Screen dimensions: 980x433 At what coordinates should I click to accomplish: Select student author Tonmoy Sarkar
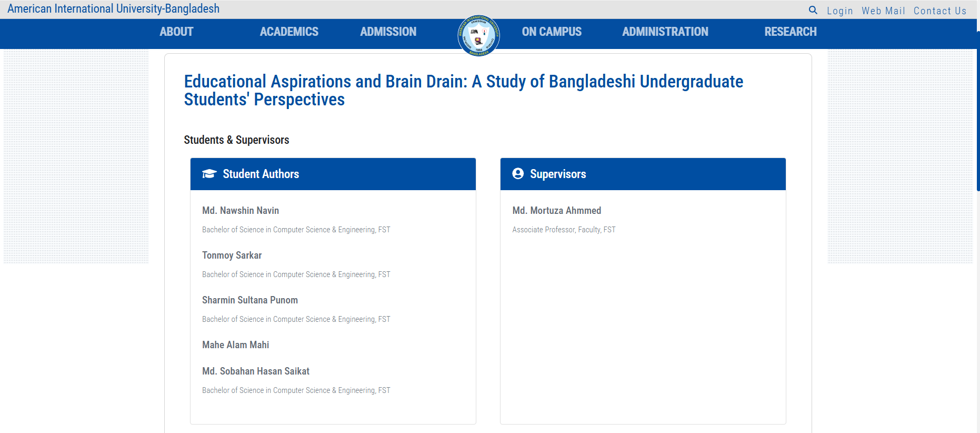(232, 255)
